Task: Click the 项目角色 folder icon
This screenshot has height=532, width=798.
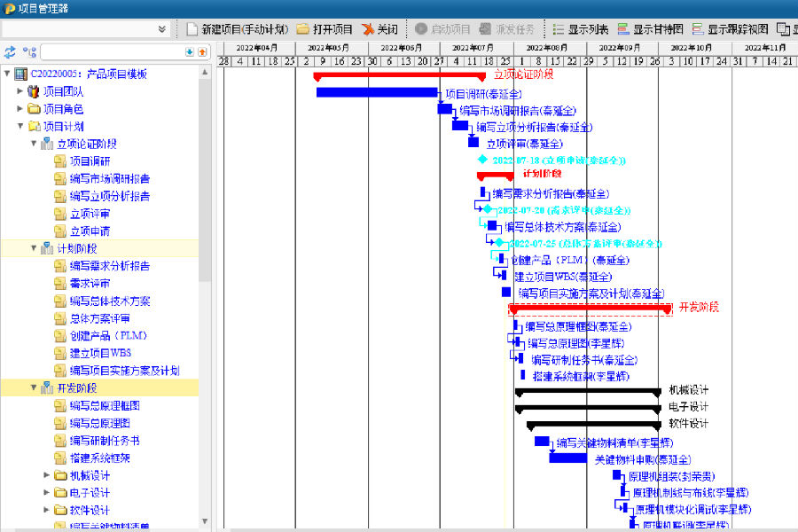Action: coord(34,109)
